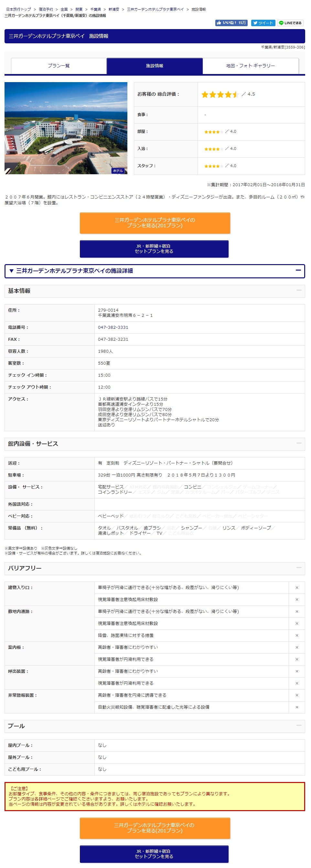Select the 施設情報 tab
Viewport: 311px width, 868px height.
pyautogui.click(x=154, y=66)
